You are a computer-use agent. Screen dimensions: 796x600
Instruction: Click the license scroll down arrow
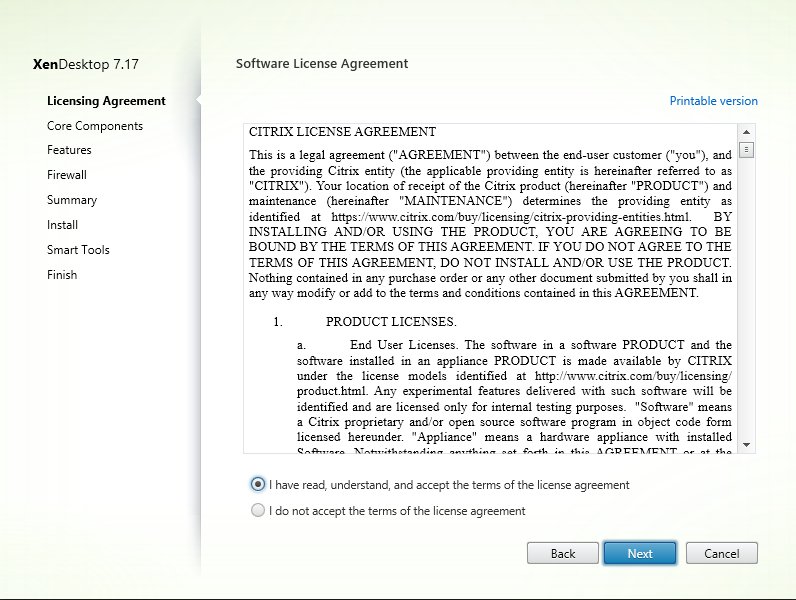(x=746, y=445)
